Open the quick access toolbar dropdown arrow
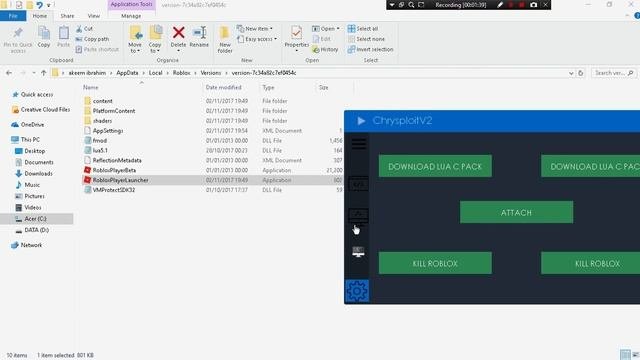 click(49, 5)
